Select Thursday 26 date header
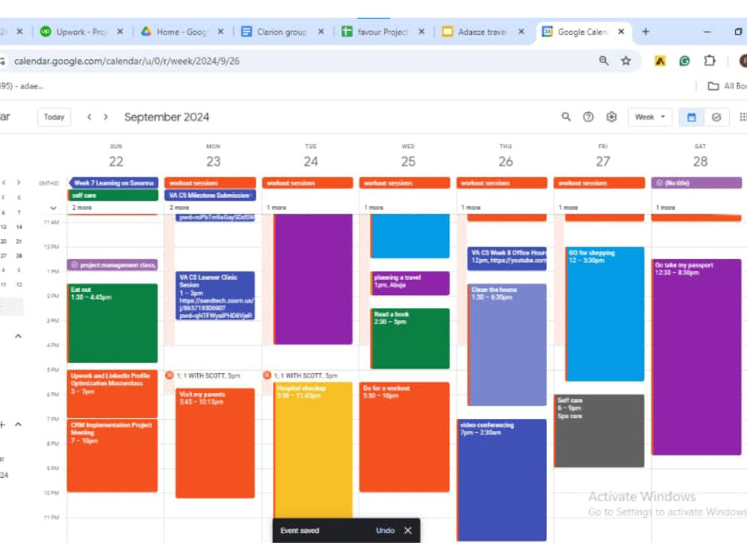The image size is (747, 560). pos(506,161)
